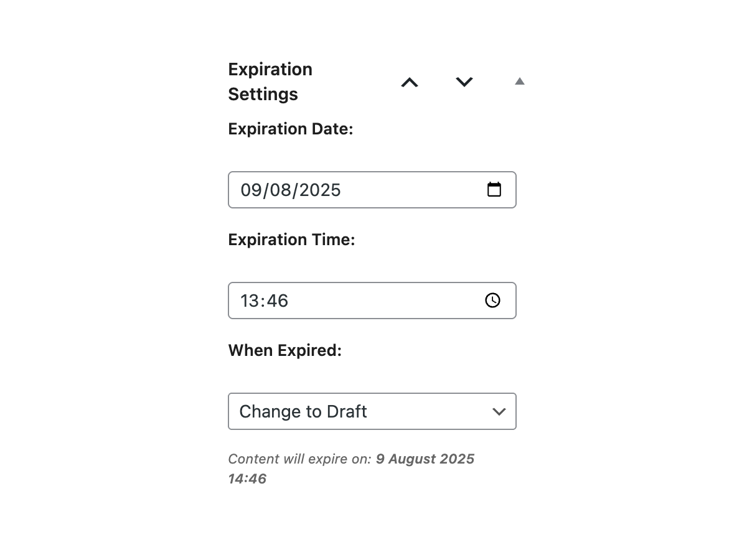Select the 08 segment in date field
Screen dimensions: 747x560
tap(281, 190)
